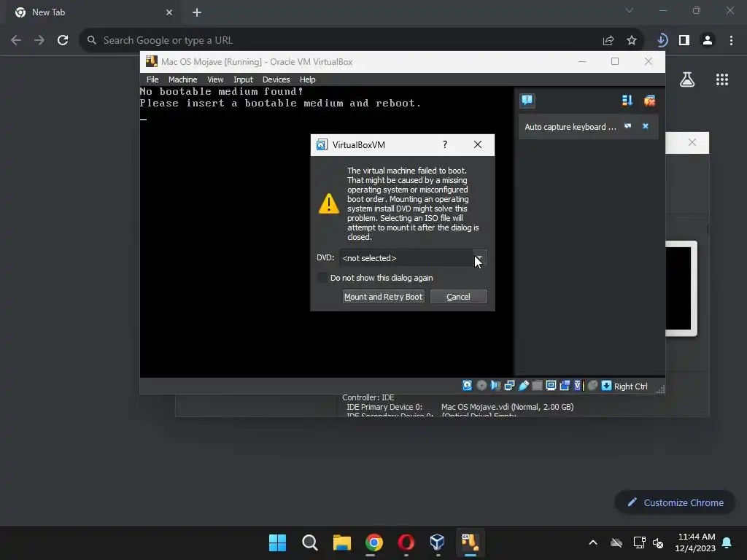The height and width of the screenshot is (560, 747).
Task: Open VirtualBox Manager from the taskbar
Action: (x=438, y=542)
